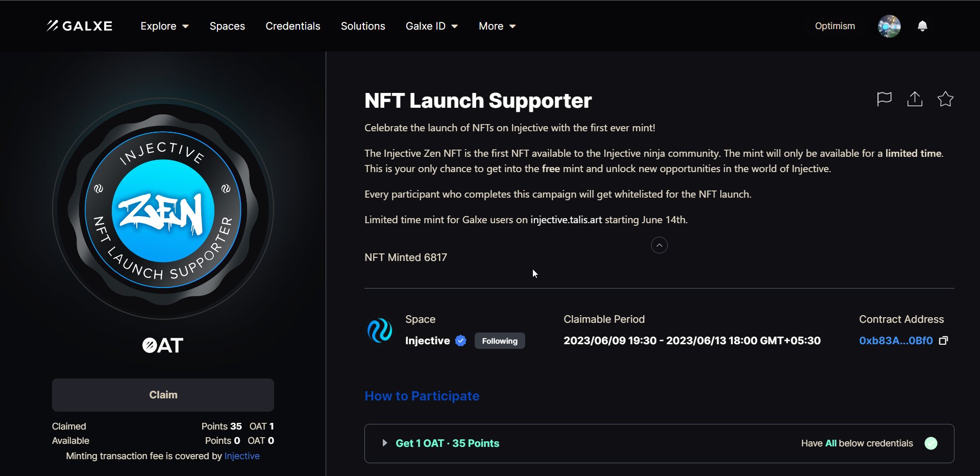The width and height of the screenshot is (980, 476).
Task: Click the Have All below credentials label
Action: click(x=857, y=443)
